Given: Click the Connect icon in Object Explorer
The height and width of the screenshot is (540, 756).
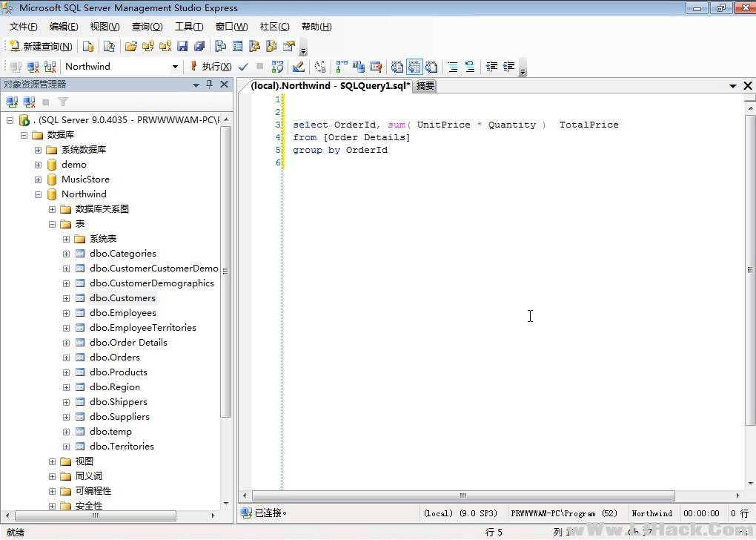Looking at the screenshot, I should [12, 102].
